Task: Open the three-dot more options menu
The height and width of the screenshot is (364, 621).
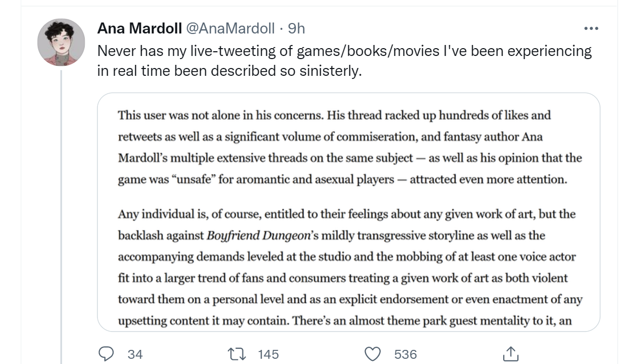Action: (591, 28)
